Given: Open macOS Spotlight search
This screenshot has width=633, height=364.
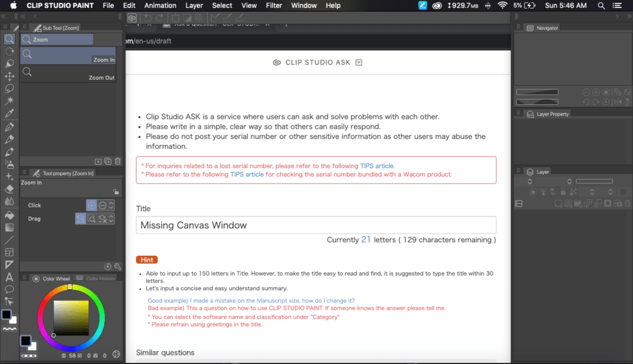Looking at the screenshot, I should [x=601, y=6].
